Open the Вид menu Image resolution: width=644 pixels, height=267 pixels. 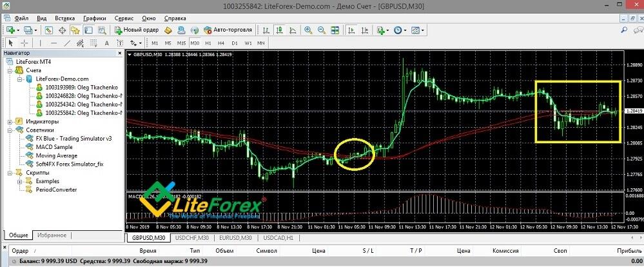(x=41, y=18)
